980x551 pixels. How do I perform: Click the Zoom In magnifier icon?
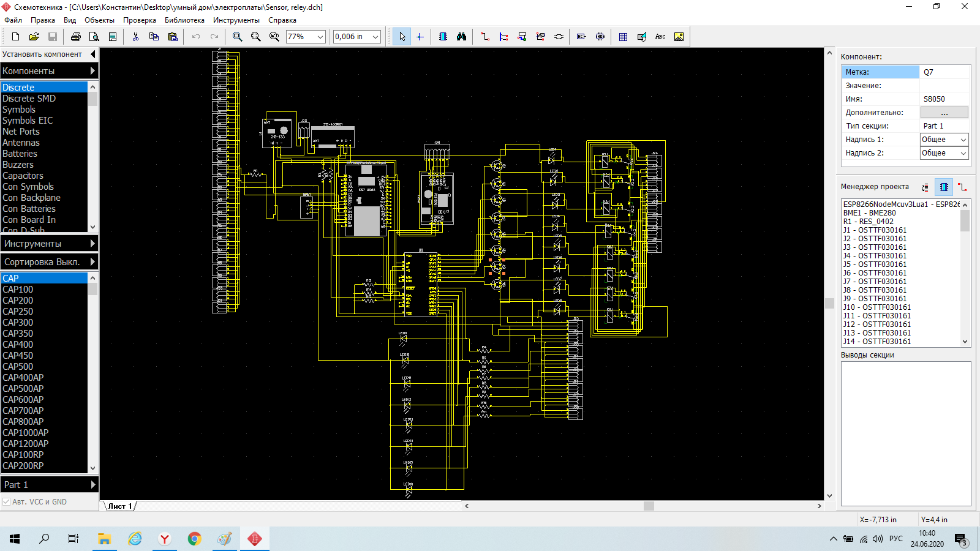tap(237, 37)
